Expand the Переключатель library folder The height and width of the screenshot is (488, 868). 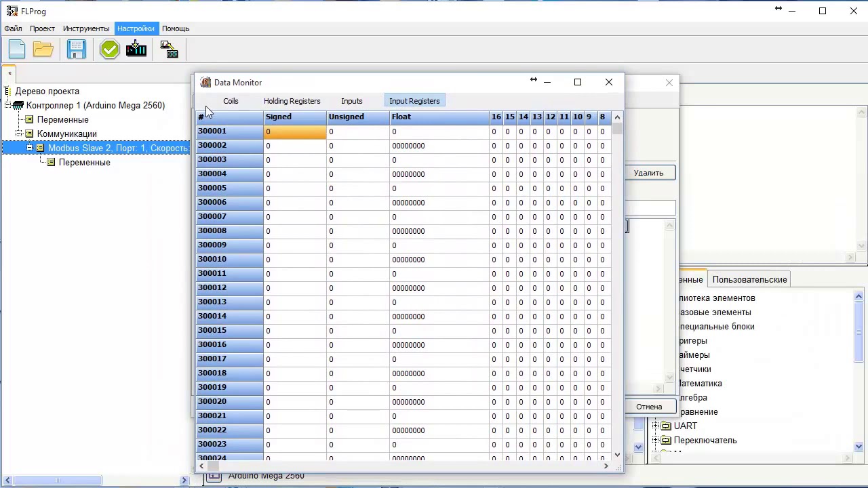[655, 441]
